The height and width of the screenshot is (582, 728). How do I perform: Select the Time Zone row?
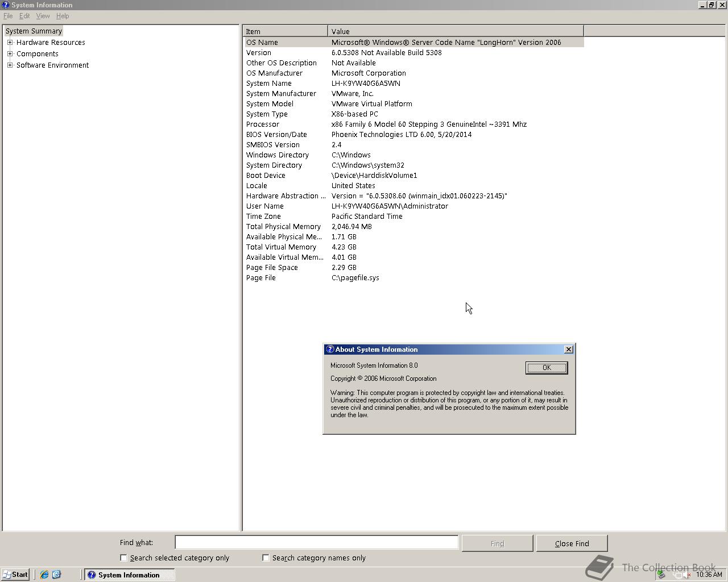tap(414, 216)
